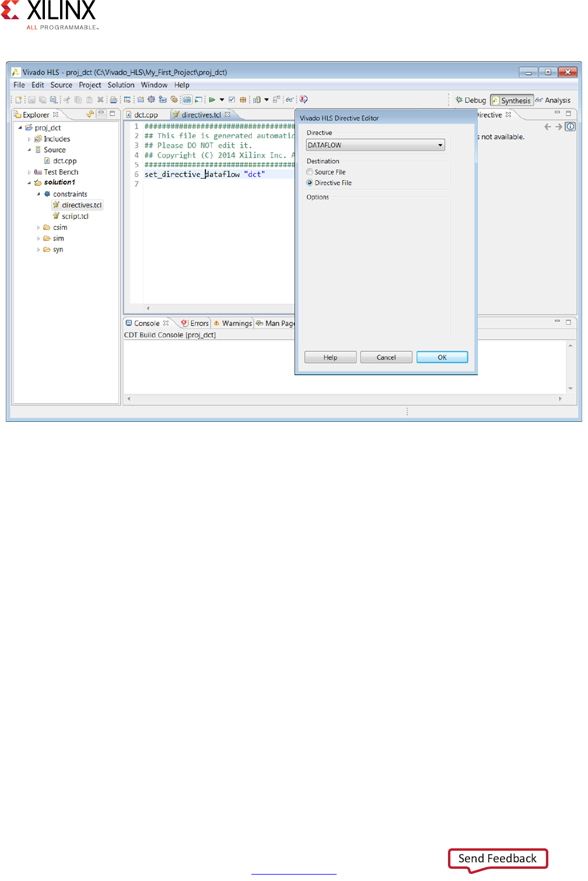Click the Copy toolbar icon
Screen dimensions: 588x881
coord(78,100)
